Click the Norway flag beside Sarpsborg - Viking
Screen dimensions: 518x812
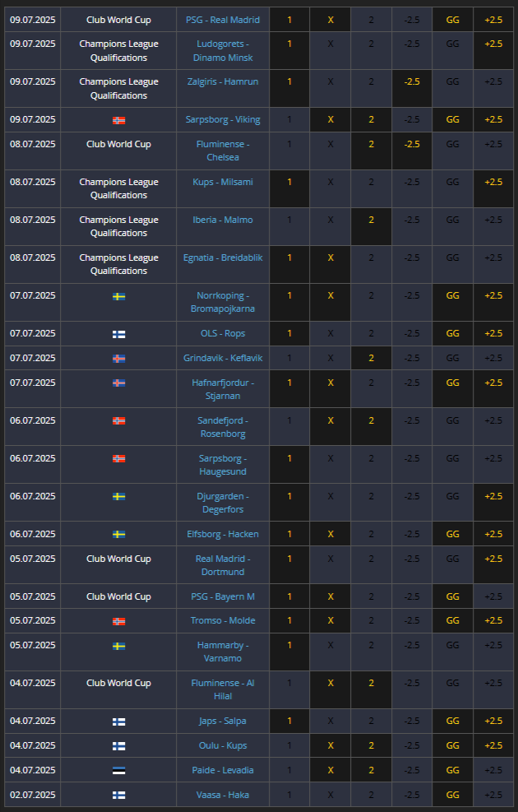118,120
